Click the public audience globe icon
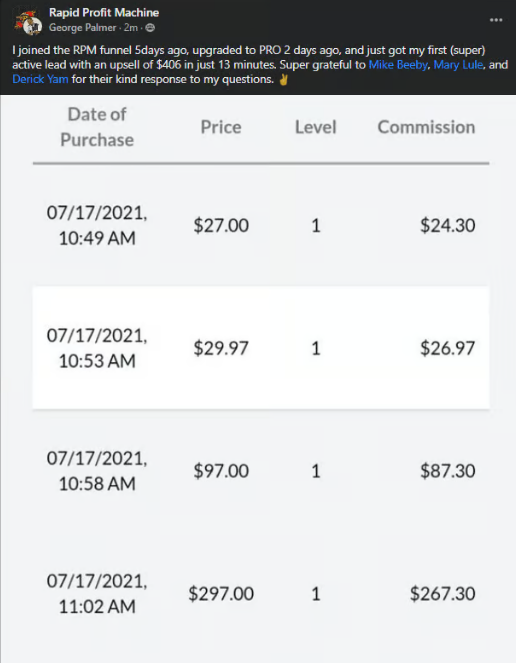This screenshot has height=663, width=516. pyautogui.click(x=150, y=28)
